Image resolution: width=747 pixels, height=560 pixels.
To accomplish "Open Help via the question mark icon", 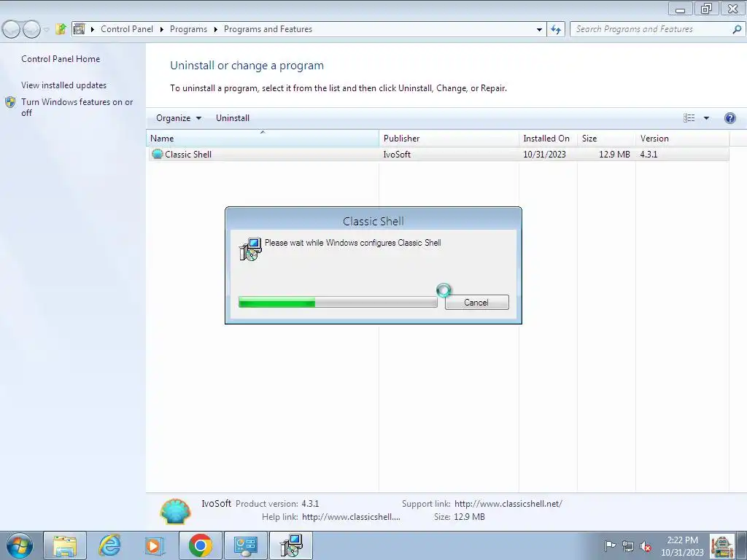I will 729,118.
